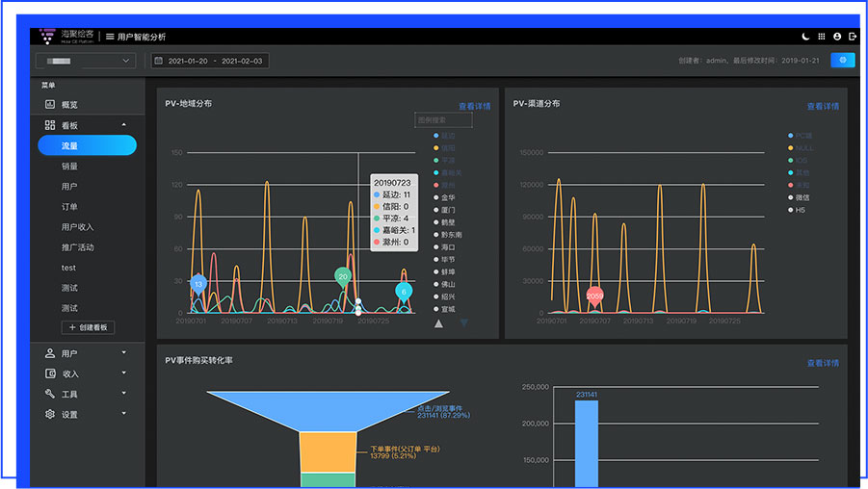Toggle the 信阳 legend series
The image size is (868, 489).
tap(444, 147)
